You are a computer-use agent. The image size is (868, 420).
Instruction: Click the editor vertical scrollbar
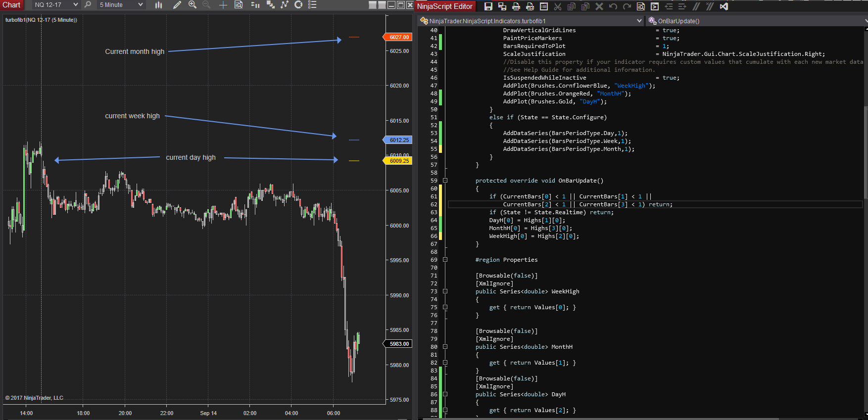866,153
